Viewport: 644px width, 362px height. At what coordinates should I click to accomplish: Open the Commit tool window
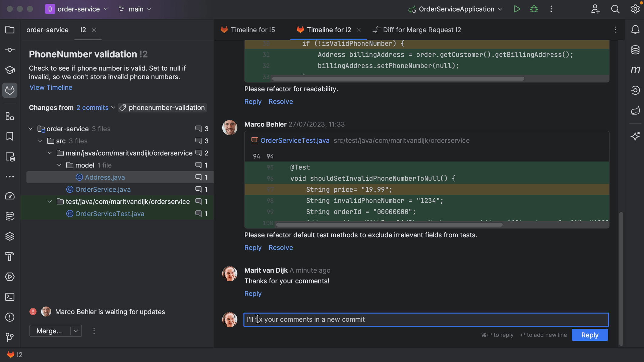[10, 50]
